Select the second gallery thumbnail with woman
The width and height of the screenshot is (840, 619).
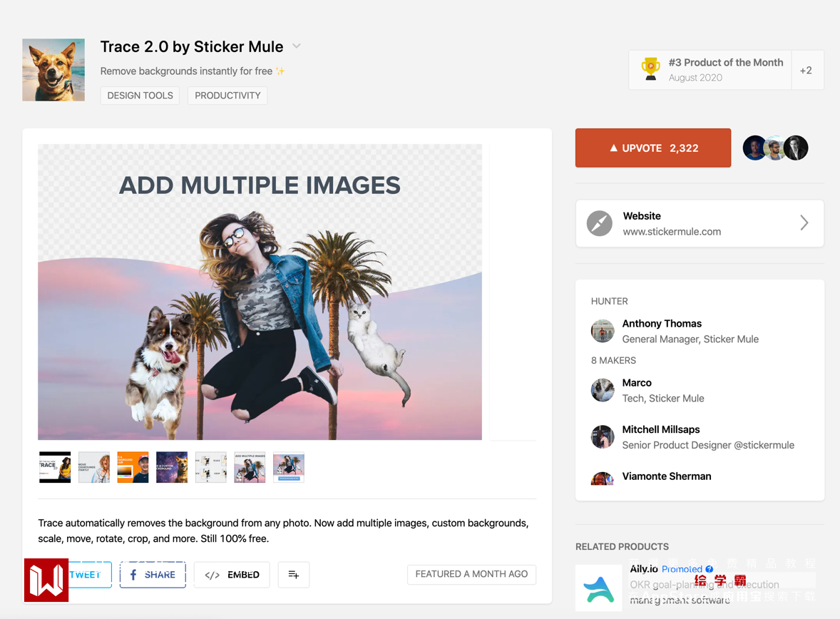pos(93,467)
